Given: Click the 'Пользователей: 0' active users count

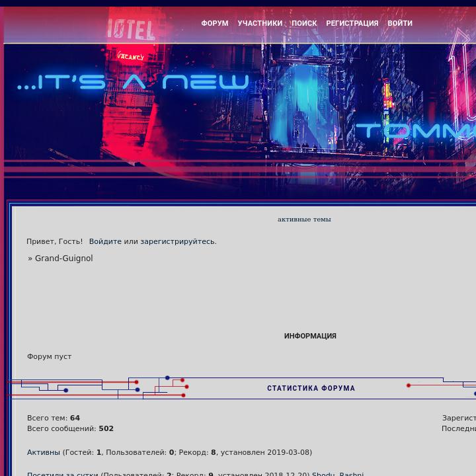Looking at the screenshot, I should coord(140,452).
